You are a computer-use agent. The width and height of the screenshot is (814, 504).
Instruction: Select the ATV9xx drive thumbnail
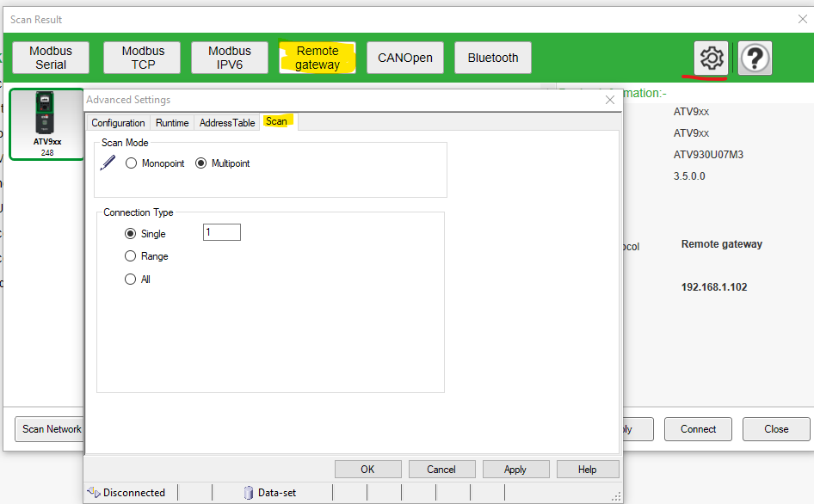point(46,124)
